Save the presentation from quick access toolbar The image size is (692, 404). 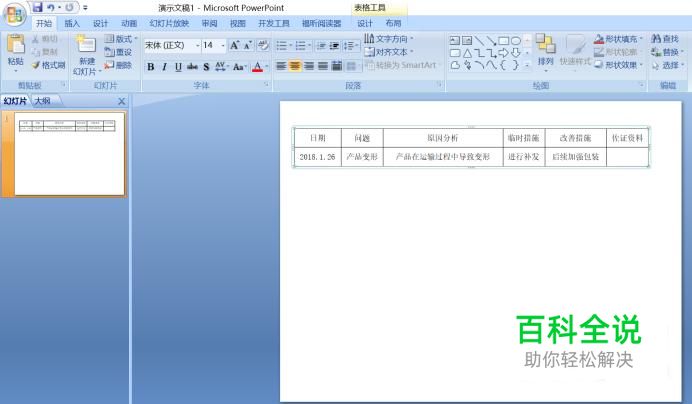click(x=38, y=7)
